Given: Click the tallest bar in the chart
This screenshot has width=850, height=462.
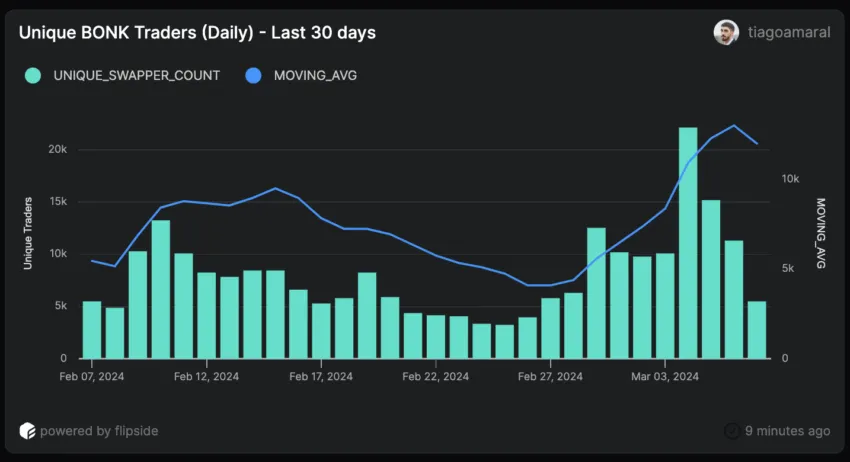Looking at the screenshot, I should [688, 243].
